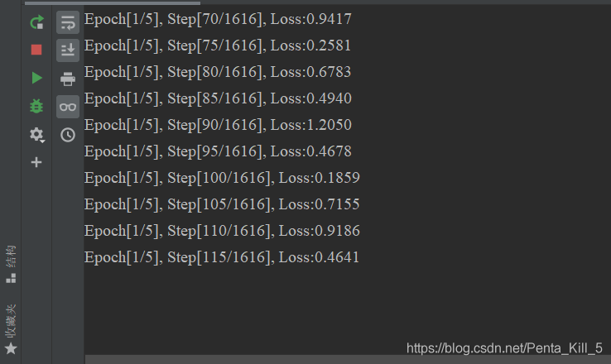Click the clock history icon
Image resolution: width=611 pixels, height=364 pixels.
pyautogui.click(x=68, y=134)
